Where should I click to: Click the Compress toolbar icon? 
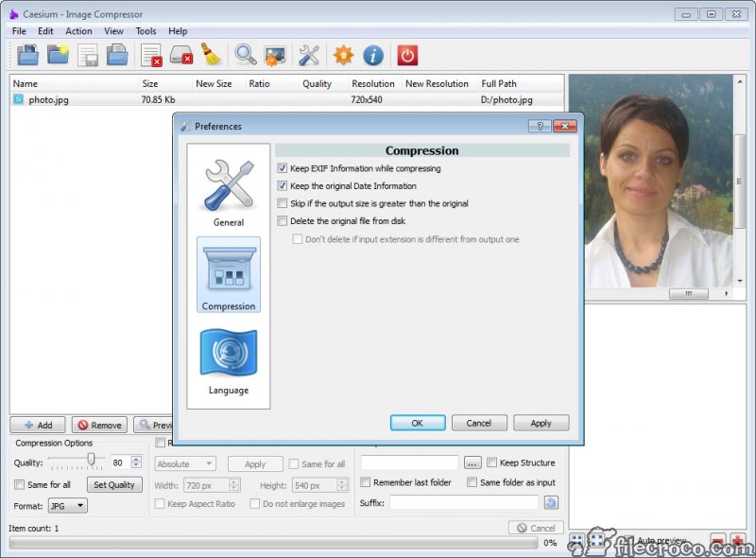click(x=275, y=55)
